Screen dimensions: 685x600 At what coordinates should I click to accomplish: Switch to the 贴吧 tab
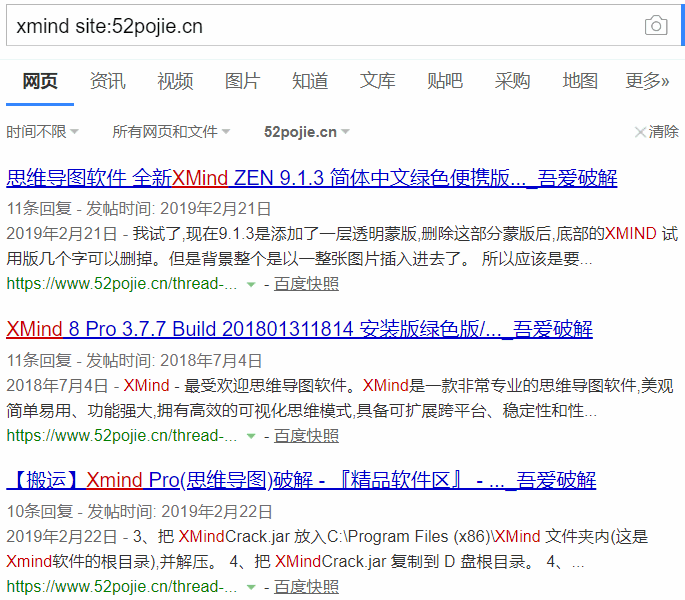(444, 81)
